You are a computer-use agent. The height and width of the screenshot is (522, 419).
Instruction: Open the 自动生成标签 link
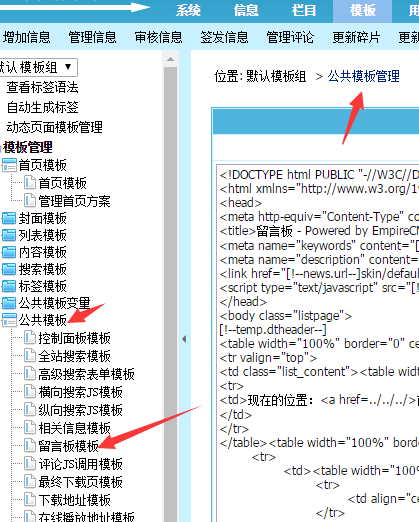tap(42, 107)
